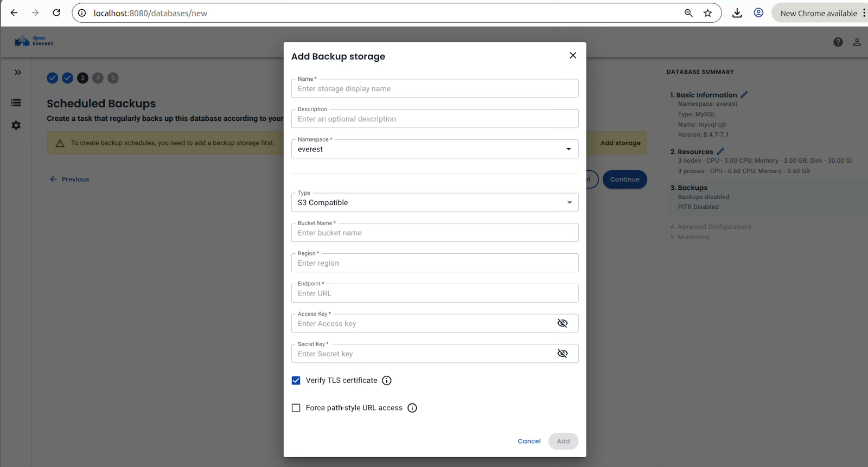Screen dimensions: 868x467
Task: Click the Bucket Name input field
Action: [434, 233]
